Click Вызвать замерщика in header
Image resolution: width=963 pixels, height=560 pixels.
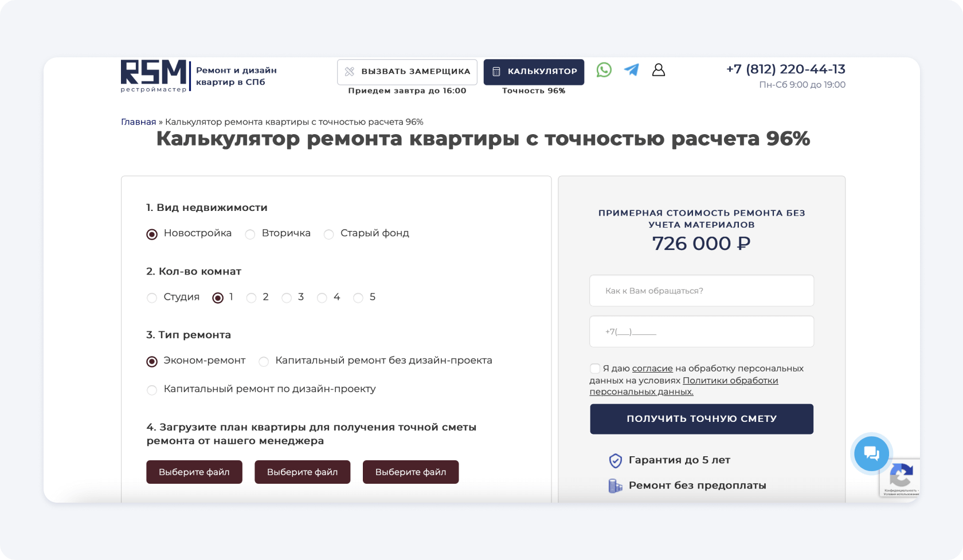click(407, 72)
